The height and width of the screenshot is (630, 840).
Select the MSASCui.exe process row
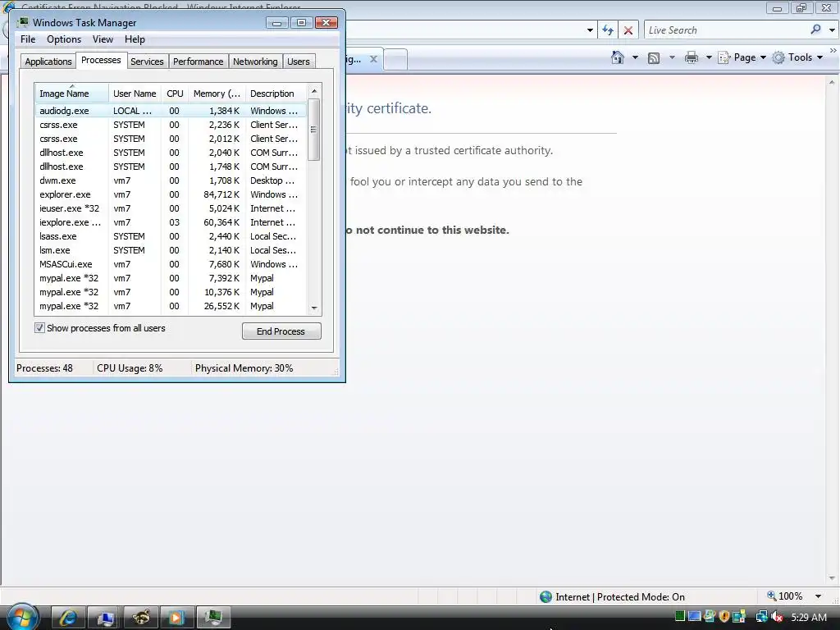171,264
